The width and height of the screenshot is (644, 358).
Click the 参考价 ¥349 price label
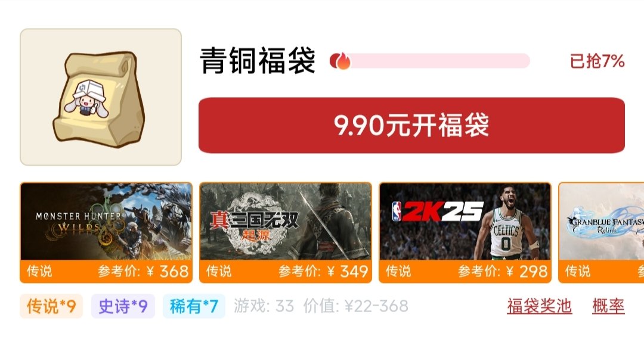click(x=323, y=272)
